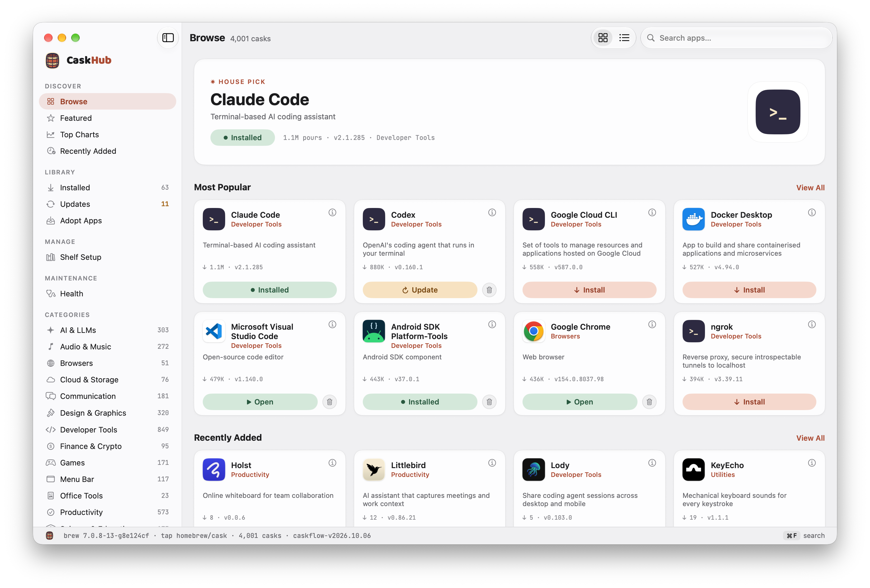The height and width of the screenshot is (588, 870).
Task: Open Adopt Apps
Action: (108, 221)
